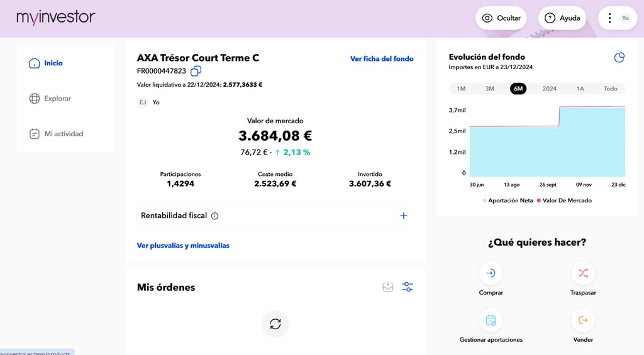The width and height of the screenshot is (644, 355).
Task: Click the Mi actividad calendar icon
Action: 35,134
